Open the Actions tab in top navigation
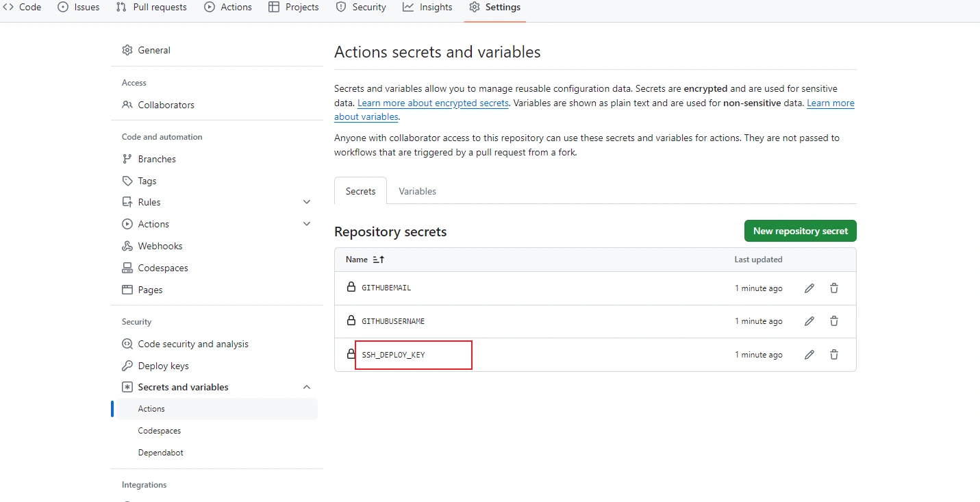The height and width of the screenshot is (502, 980). pos(228,7)
